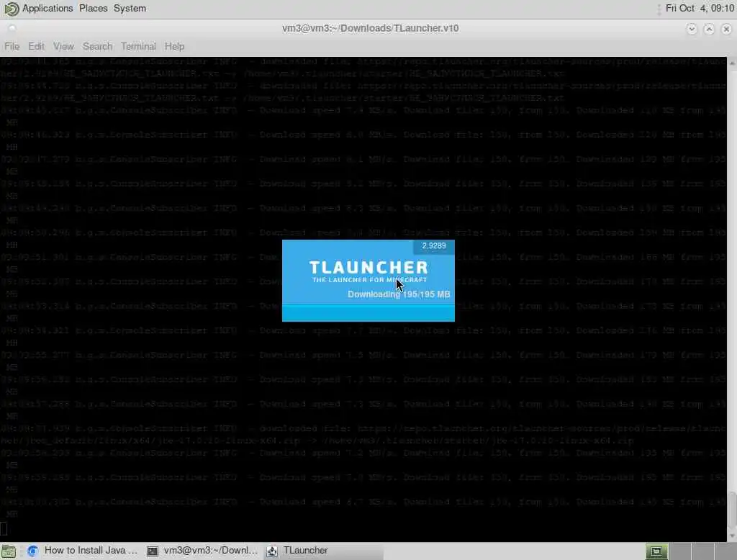Image resolution: width=737 pixels, height=560 pixels.
Task: Switch to How to Install Java browser window
Action: pos(82,551)
